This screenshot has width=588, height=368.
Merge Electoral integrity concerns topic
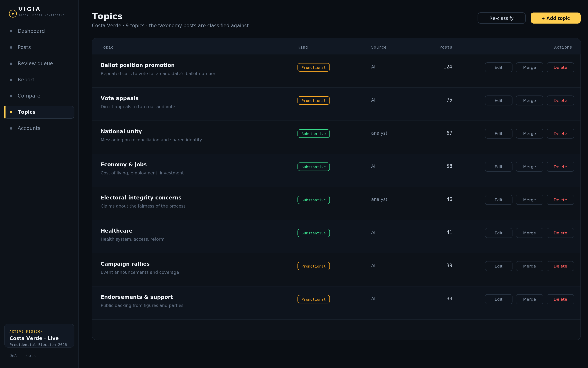tap(529, 200)
